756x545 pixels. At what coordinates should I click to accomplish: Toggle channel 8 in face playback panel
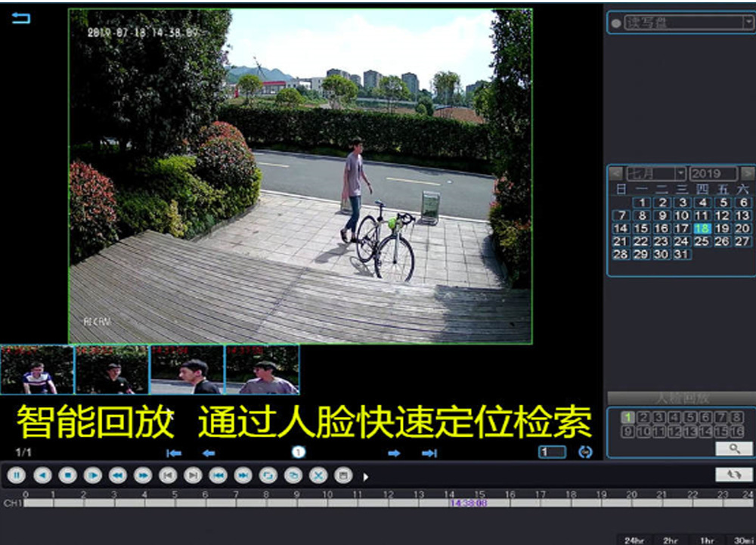(x=736, y=417)
